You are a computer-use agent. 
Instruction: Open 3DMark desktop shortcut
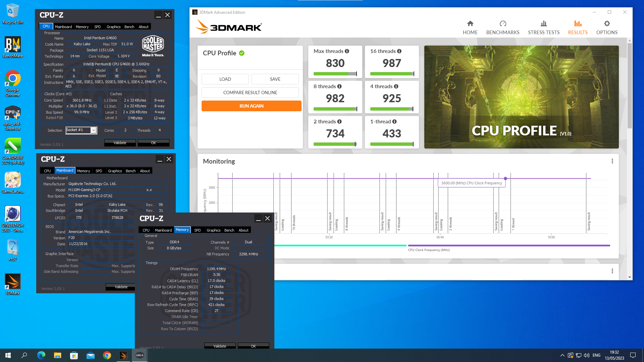pos(13,284)
